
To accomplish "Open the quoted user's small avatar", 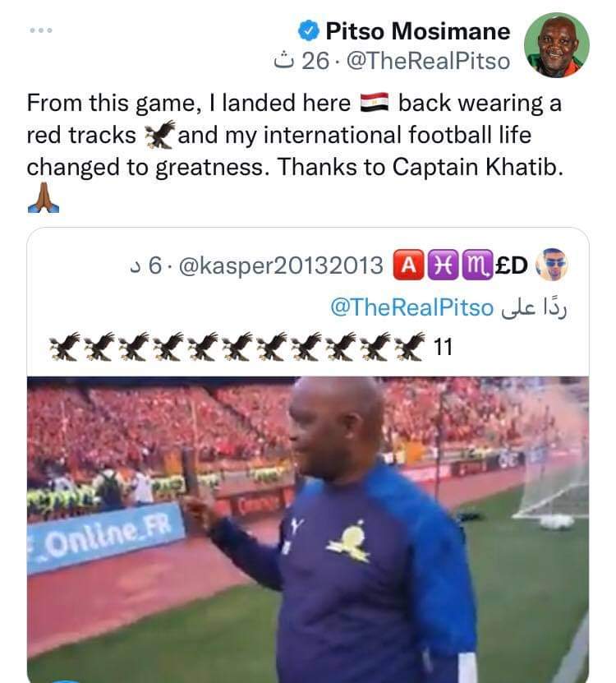I will tap(552, 265).
